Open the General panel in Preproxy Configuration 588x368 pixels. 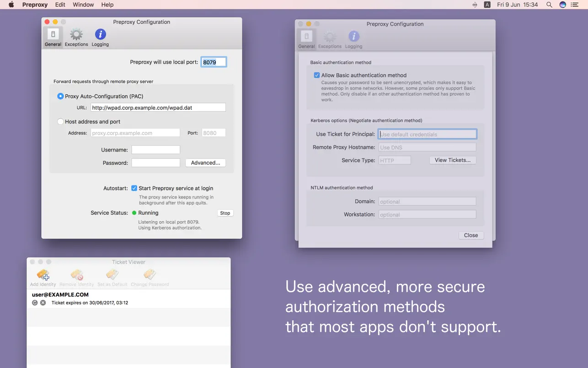click(x=53, y=36)
